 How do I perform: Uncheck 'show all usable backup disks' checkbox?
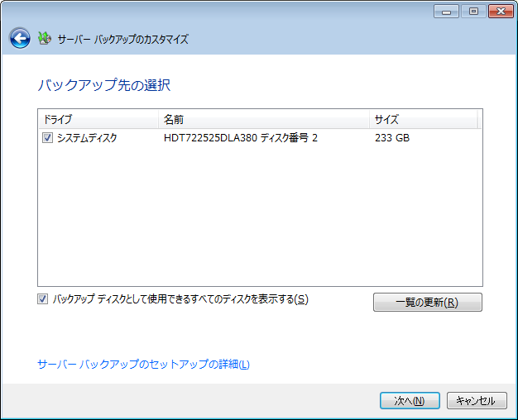(x=43, y=299)
